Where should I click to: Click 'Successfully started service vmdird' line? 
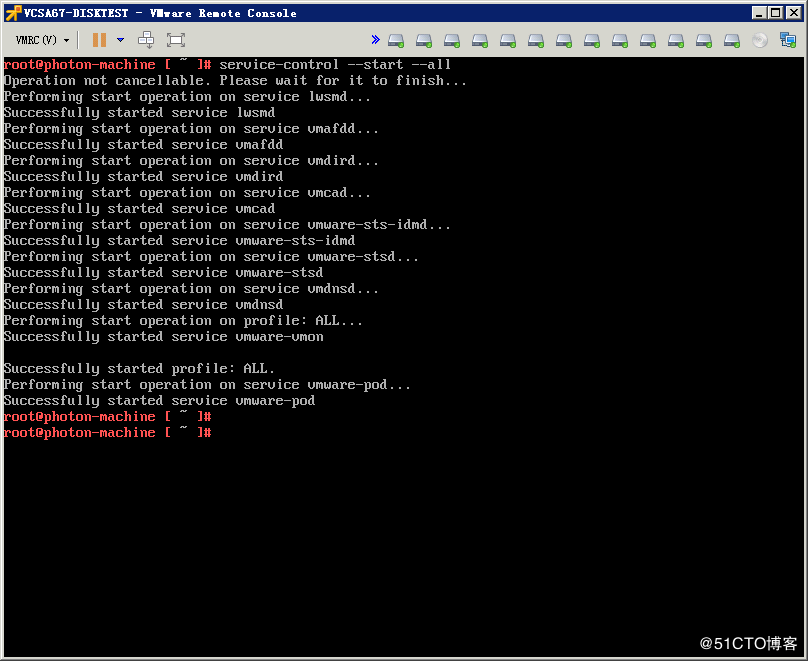click(x=143, y=176)
